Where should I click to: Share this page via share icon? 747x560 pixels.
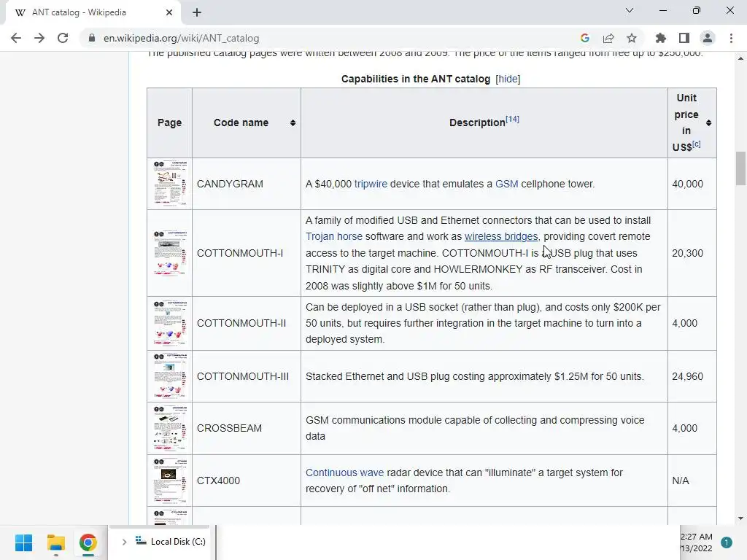(x=608, y=38)
